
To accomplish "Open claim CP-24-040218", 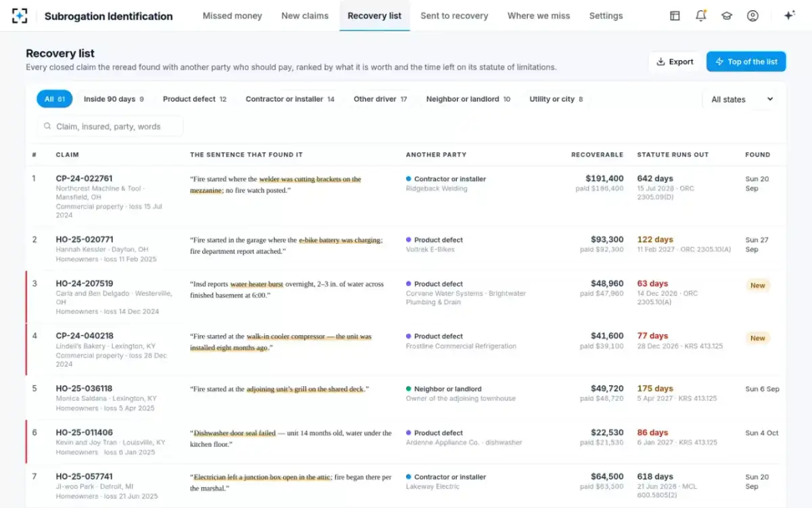I will click(x=85, y=336).
